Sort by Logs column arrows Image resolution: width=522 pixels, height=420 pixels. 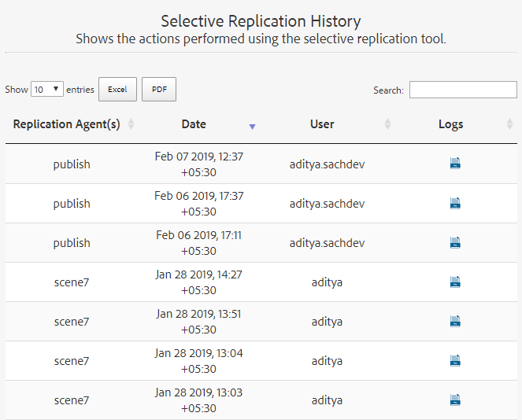(x=509, y=124)
